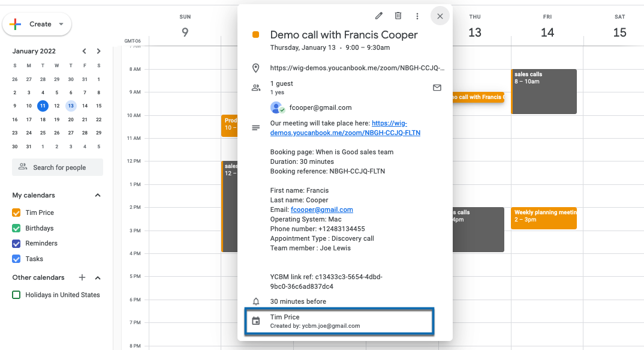This screenshot has width=644, height=350.
Task: Select January 20 in mini calendar
Action: click(71, 119)
